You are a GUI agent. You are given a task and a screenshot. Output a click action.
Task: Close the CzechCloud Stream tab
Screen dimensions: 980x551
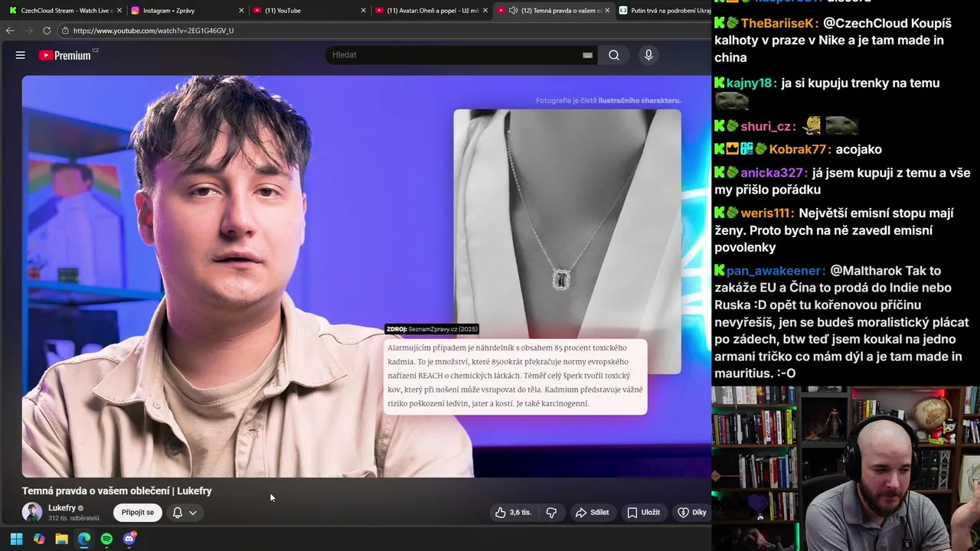coord(119,11)
